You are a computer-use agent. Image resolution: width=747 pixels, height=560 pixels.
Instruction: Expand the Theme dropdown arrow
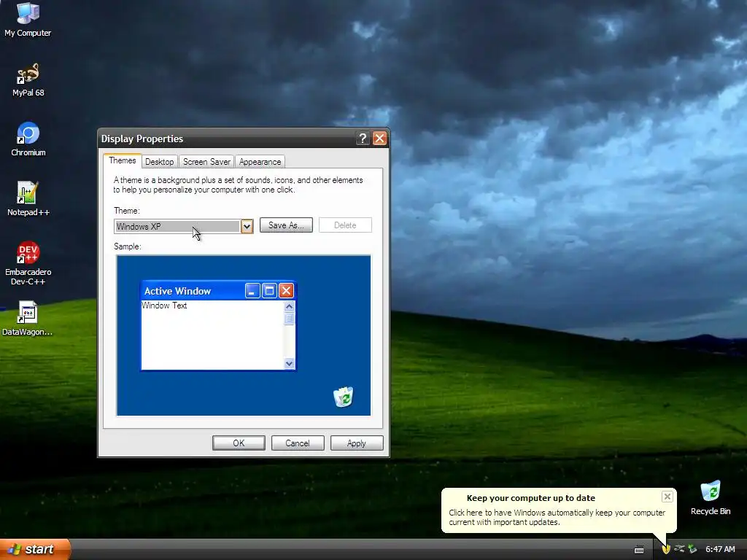[x=247, y=226]
